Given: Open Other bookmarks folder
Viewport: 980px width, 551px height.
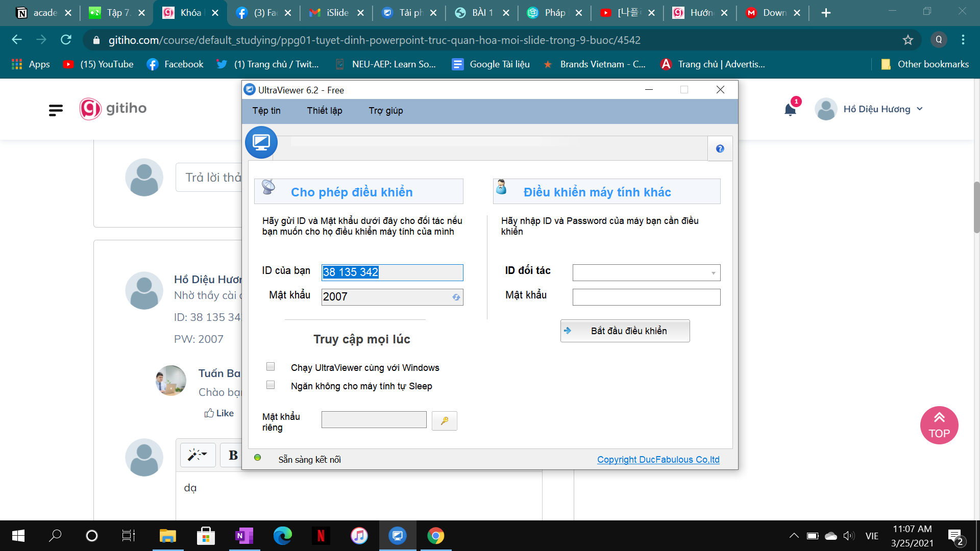Looking at the screenshot, I should tap(925, 64).
